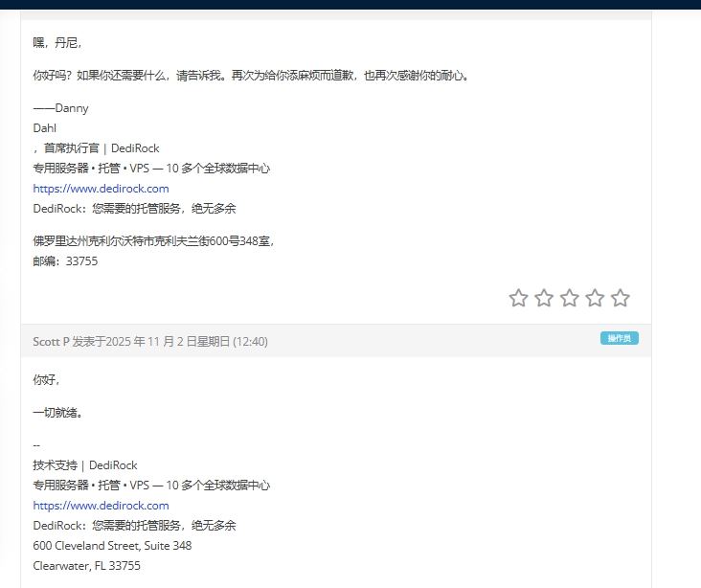This screenshot has height=588, width=701.
Task: Give the reply four stars
Action: [595, 298]
